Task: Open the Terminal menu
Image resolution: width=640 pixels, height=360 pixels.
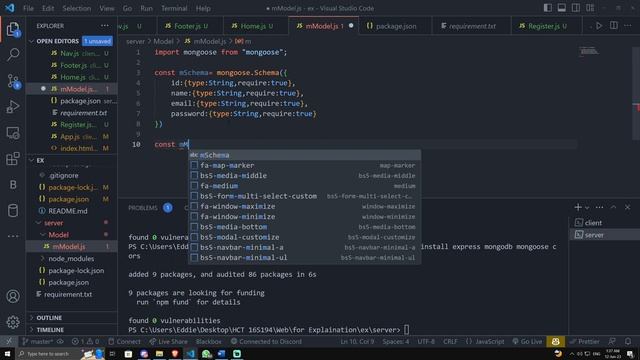Action: tap(174, 8)
